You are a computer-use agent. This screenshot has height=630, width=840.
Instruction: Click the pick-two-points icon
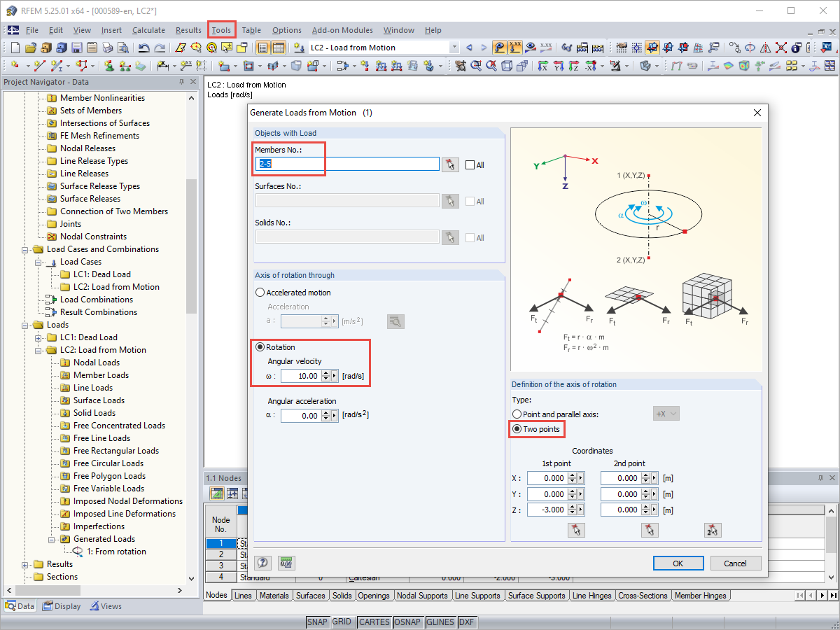click(x=713, y=529)
